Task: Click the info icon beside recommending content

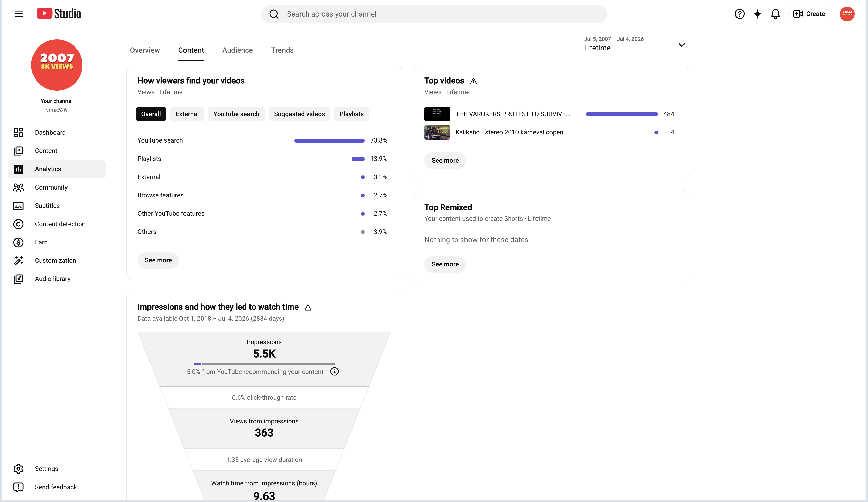Action: 334,371
